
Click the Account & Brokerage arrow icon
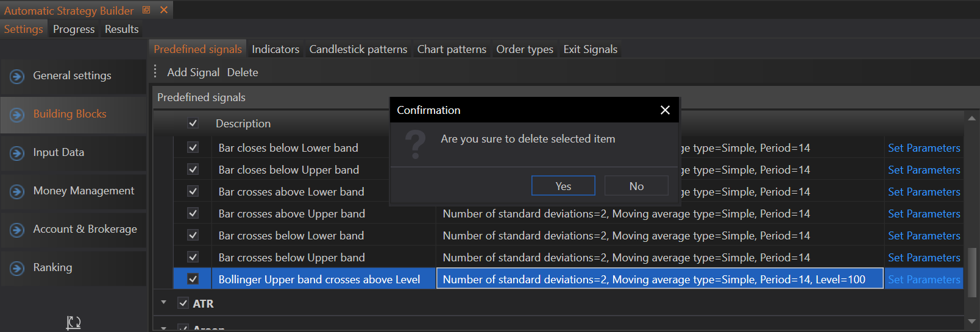tap(17, 230)
